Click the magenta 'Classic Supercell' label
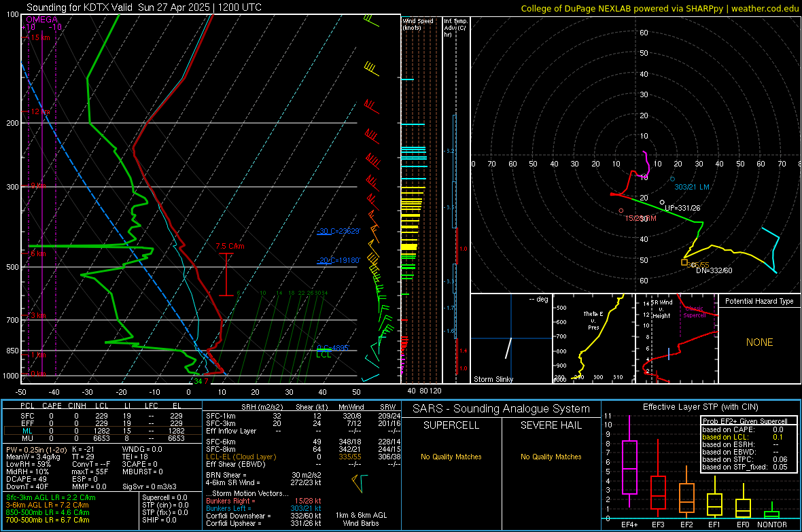The width and height of the screenshot is (802, 532). point(695,312)
